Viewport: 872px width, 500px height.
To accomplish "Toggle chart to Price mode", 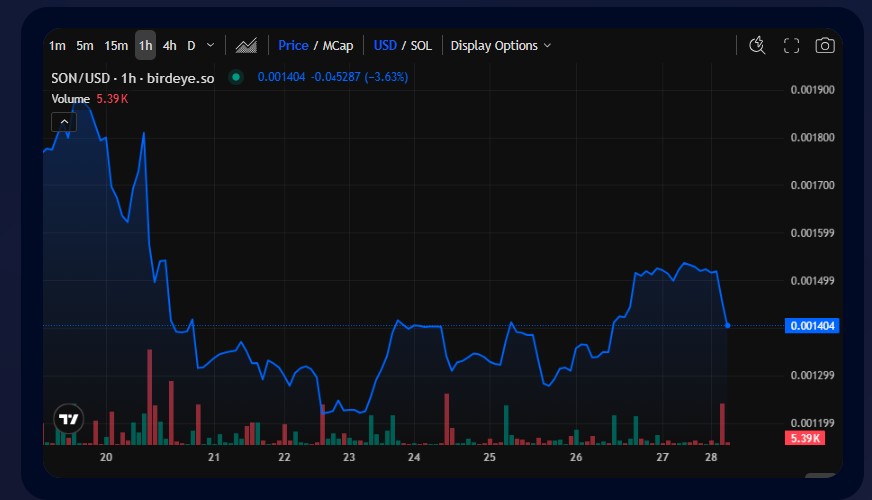I will click(293, 46).
